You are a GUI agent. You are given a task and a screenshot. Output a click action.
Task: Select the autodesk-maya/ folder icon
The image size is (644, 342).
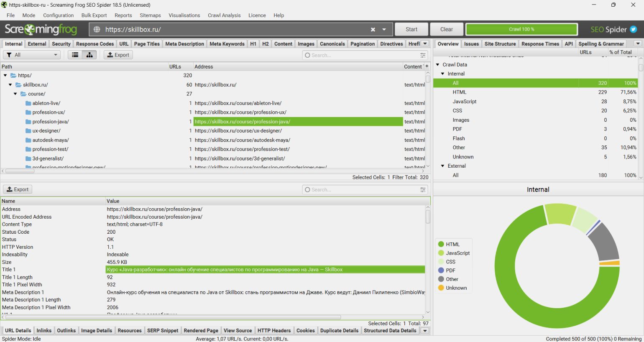(28, 140)
